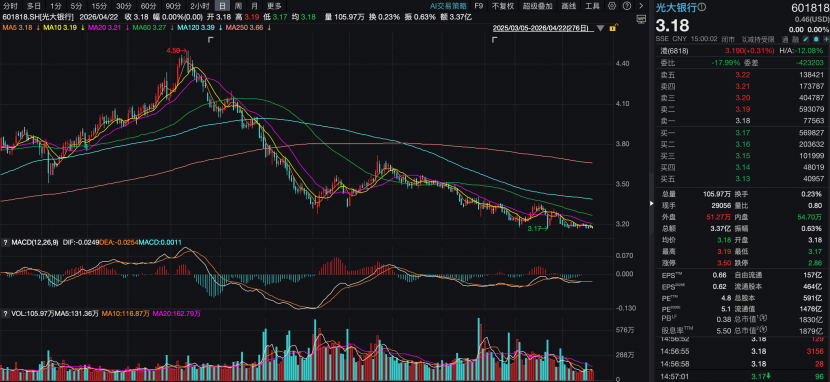This screenshot has width=830, height=382.
Task: Click the 融 margin tag
Action: coord(795,39)
